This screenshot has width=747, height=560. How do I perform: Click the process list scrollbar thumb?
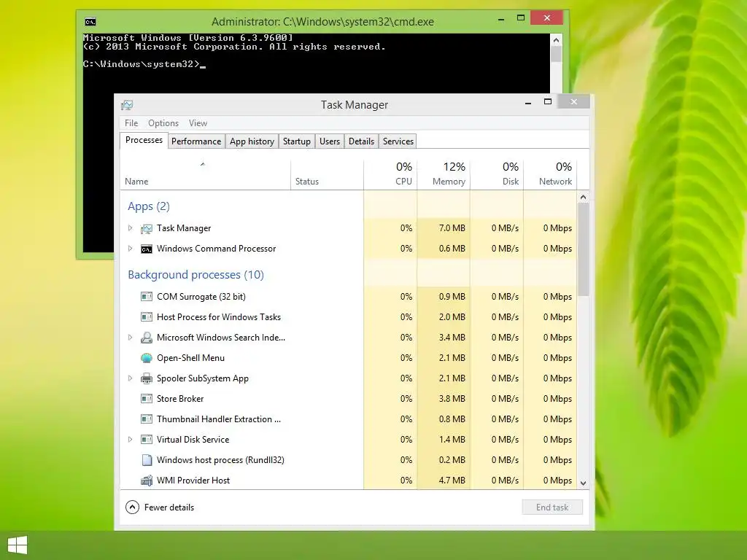click(x=583, y=249)
